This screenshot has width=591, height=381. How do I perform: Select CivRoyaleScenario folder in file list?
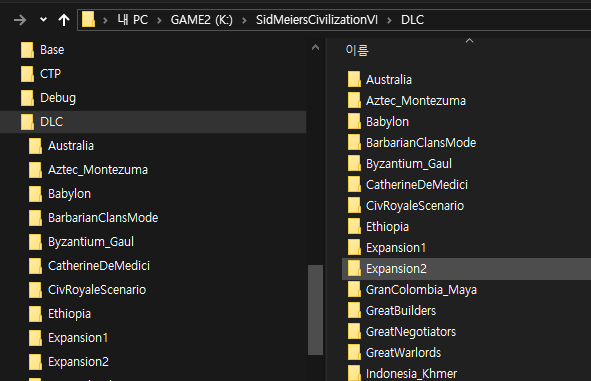tap(415, 206)
